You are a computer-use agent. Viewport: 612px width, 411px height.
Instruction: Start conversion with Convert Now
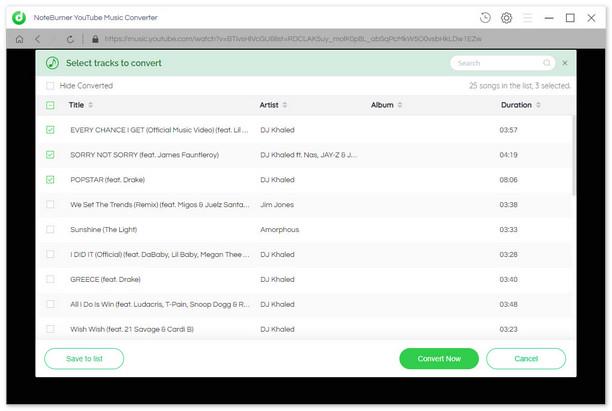coord(439,359)
